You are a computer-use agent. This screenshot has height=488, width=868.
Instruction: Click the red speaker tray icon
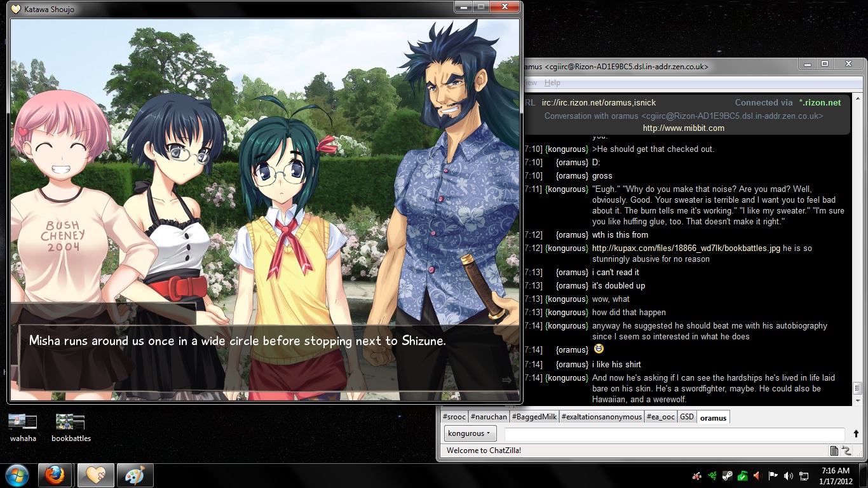[x=757, y=475]
